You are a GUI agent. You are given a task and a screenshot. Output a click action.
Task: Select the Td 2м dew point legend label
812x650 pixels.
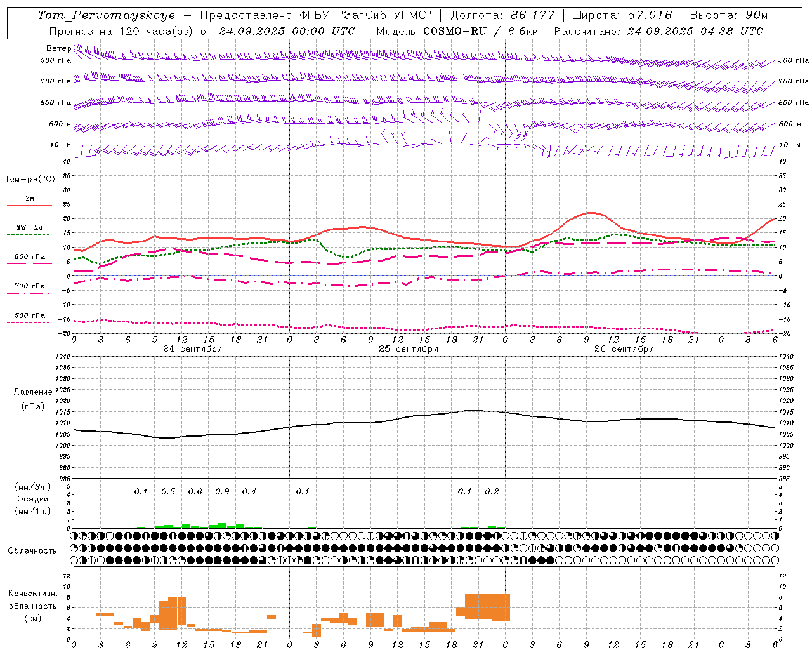click(x=29, y=227)
